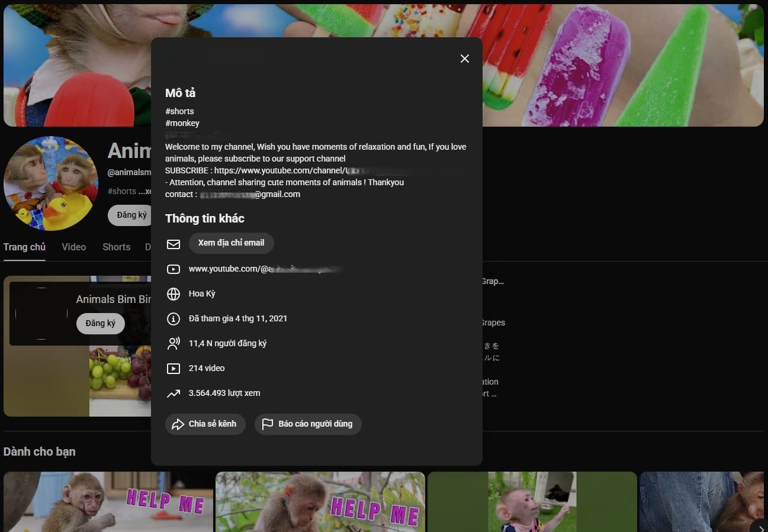The width and height of the screenshot is (768, 532).
Task: Subscribe using Đăng ký under channel name
Action: pyautogui.click(x=131, y=215)
